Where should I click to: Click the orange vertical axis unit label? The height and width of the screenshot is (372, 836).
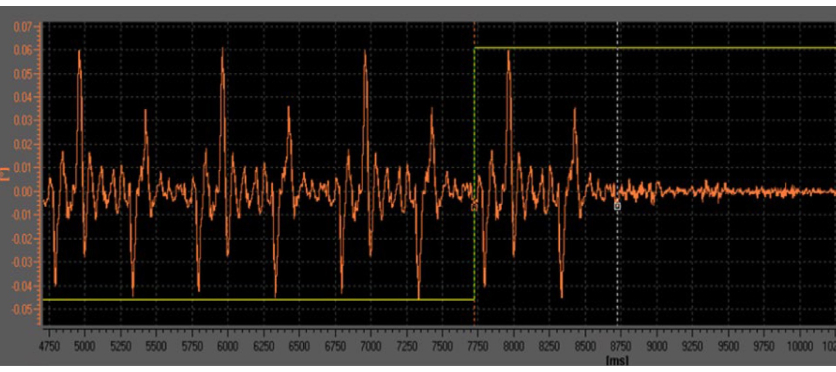(x=4, y=174)
